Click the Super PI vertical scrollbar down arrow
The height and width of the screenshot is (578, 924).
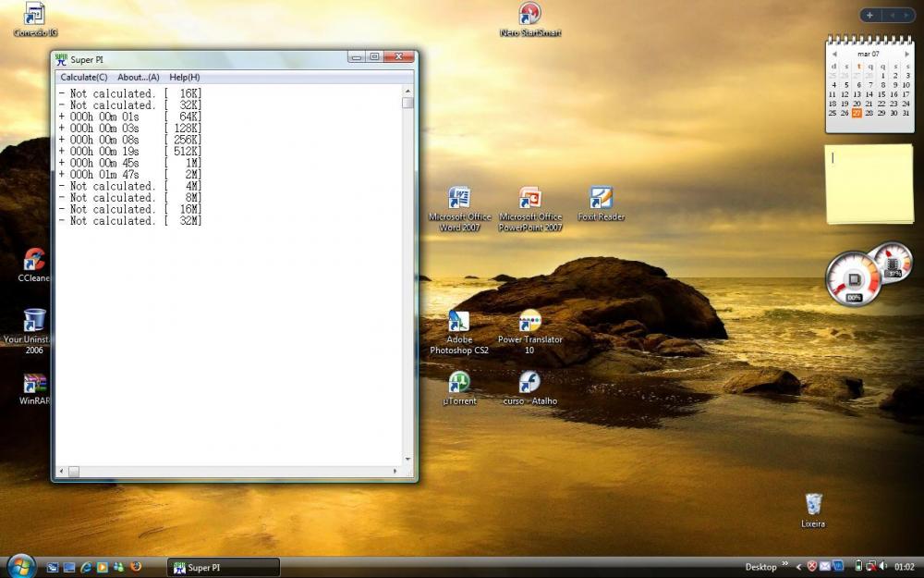pos(407,459)
